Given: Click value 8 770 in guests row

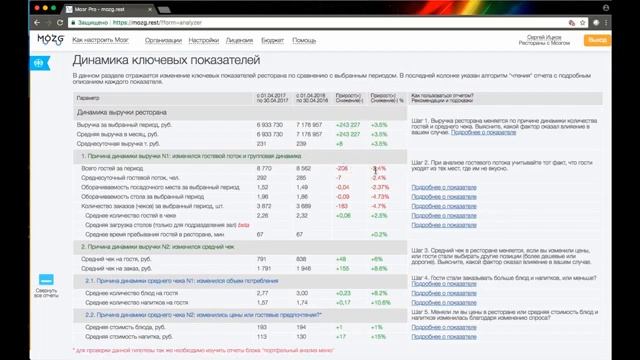Looking at the screenshot, I should [x=264, y=168].
